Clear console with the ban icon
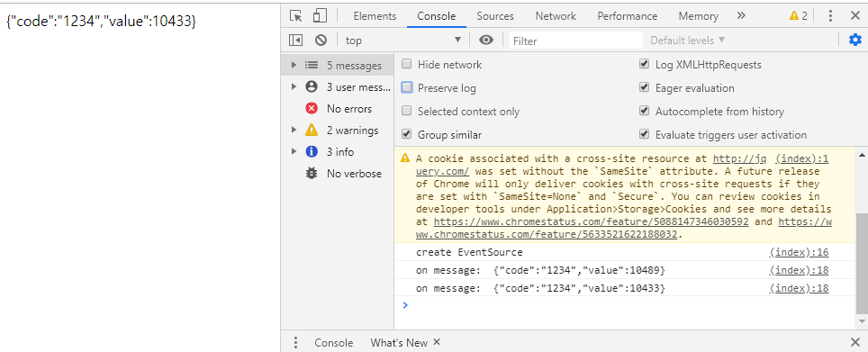Viewport: 868px width, 352px height. (x=321, y=40)
